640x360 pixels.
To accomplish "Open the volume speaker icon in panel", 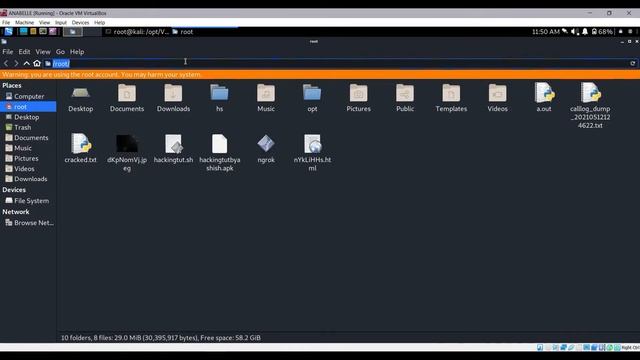I will coord(575,31).
